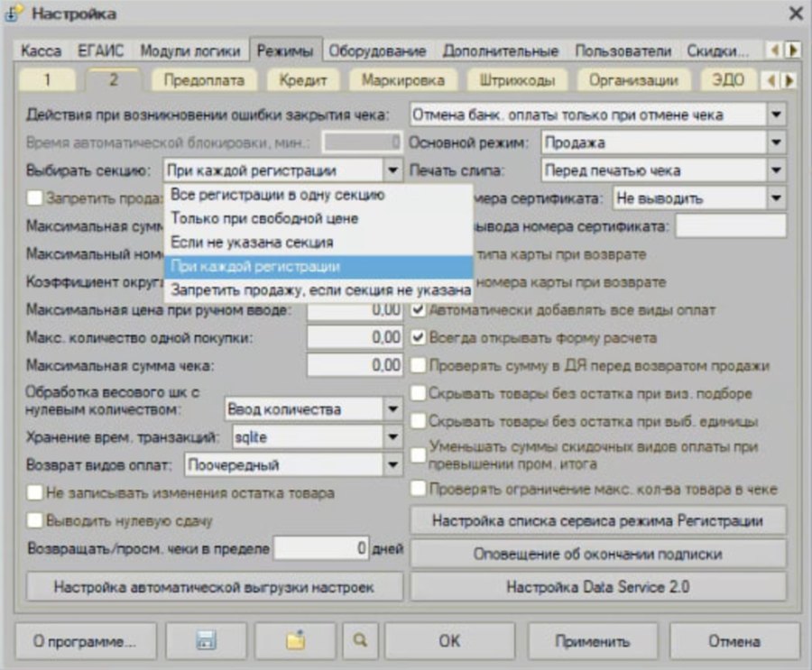The image size is (812, 670).
Task: Open 'Действия при возникновении ошибки закрытия чека' dropdown
Action: (x=776, y=115)
